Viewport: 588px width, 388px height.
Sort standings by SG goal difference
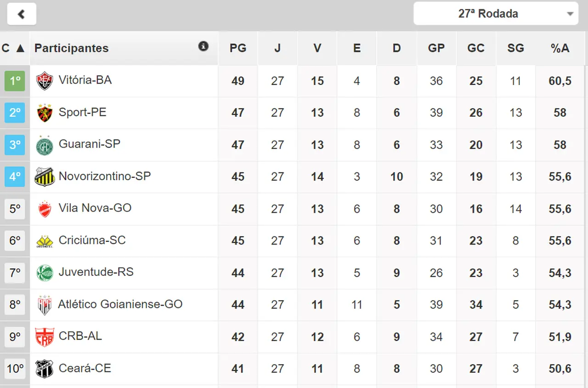pyautogui.click(x=515, y=48)
